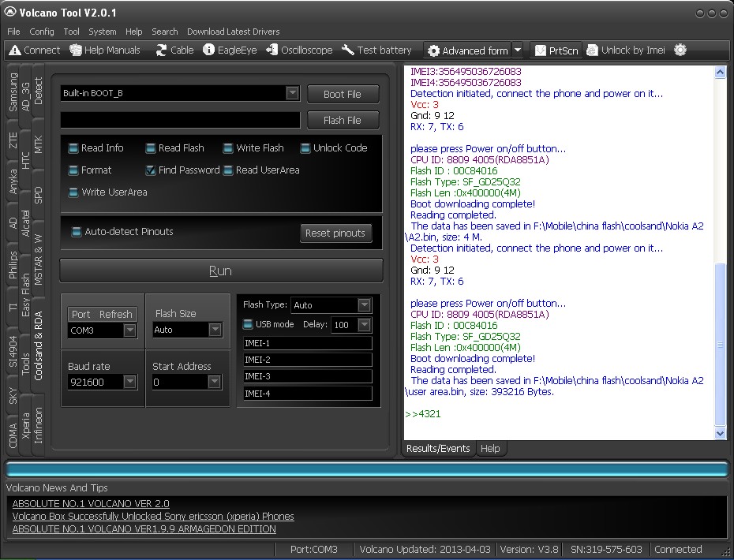Open the Help menu in menu bar
This screenshot has width=734, height=560.
click(134, 32)
